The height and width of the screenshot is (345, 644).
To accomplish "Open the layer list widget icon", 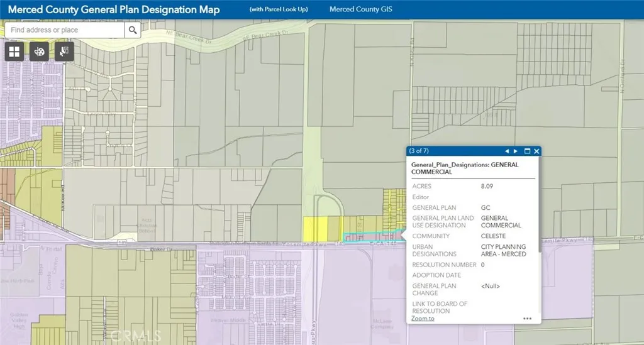I will [40, 52].
